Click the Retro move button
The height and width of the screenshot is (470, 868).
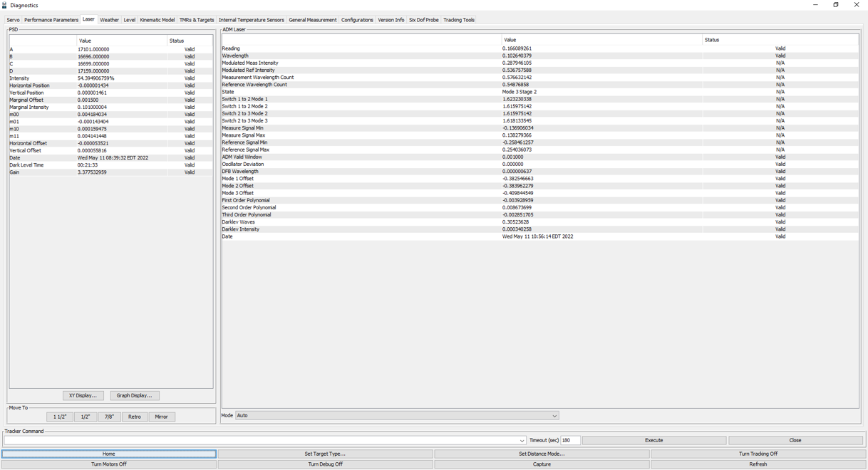click(134, 417)
